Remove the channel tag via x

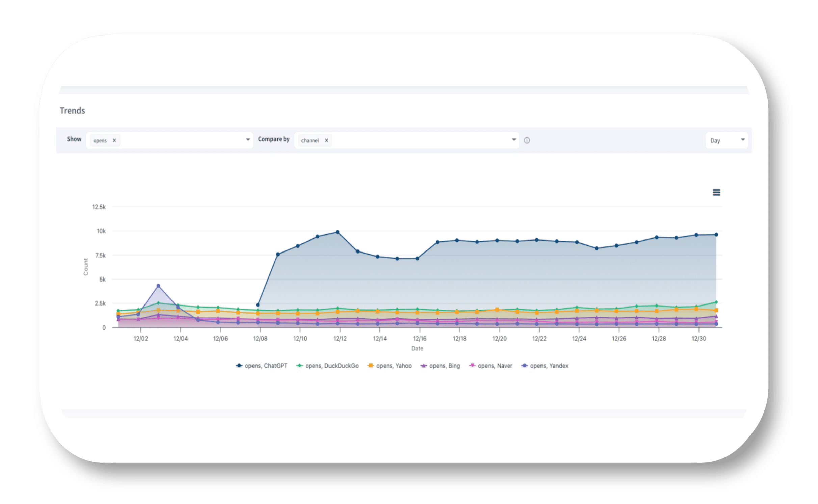(x=326, y=140)
